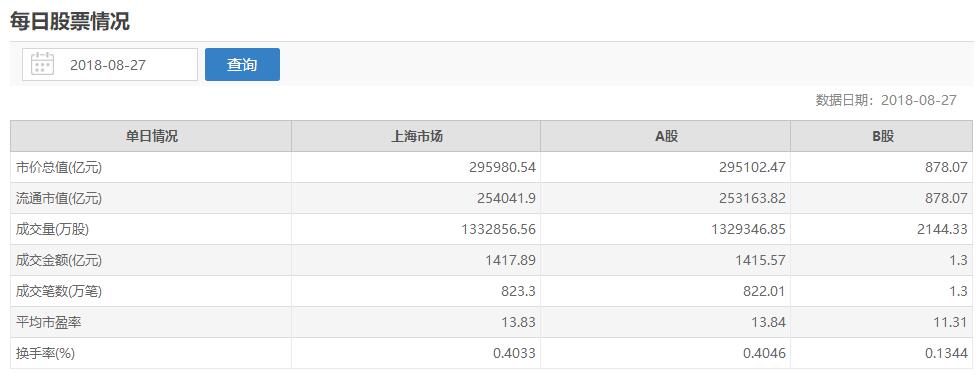Click the 平均市盈率 row label
Image resolution: width=980 pixels, height=380 pixels.
[48, 322]
